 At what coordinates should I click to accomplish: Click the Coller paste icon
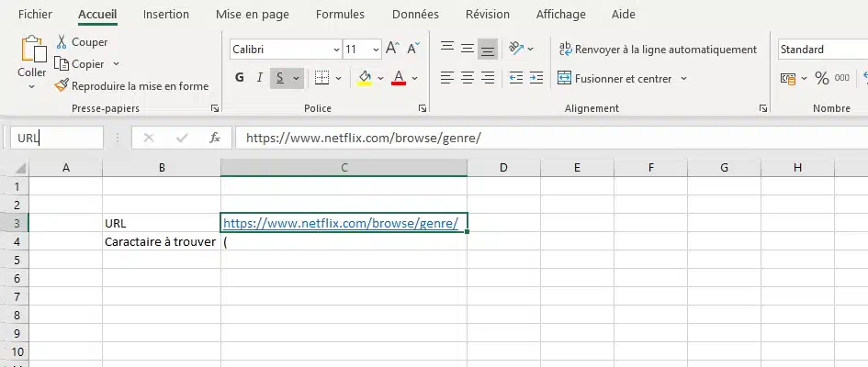click(x=33, y=50)
